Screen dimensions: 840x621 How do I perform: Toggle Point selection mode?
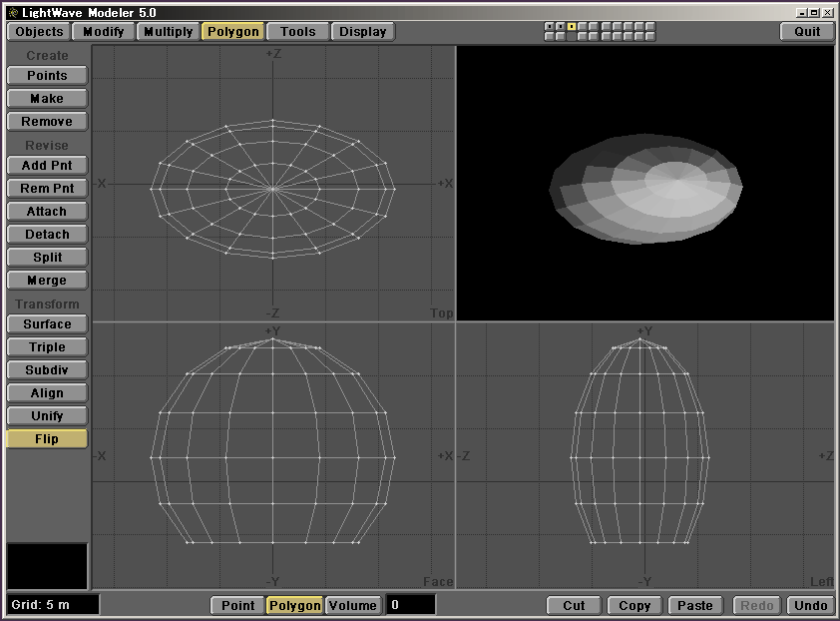[x=237, y=605]
